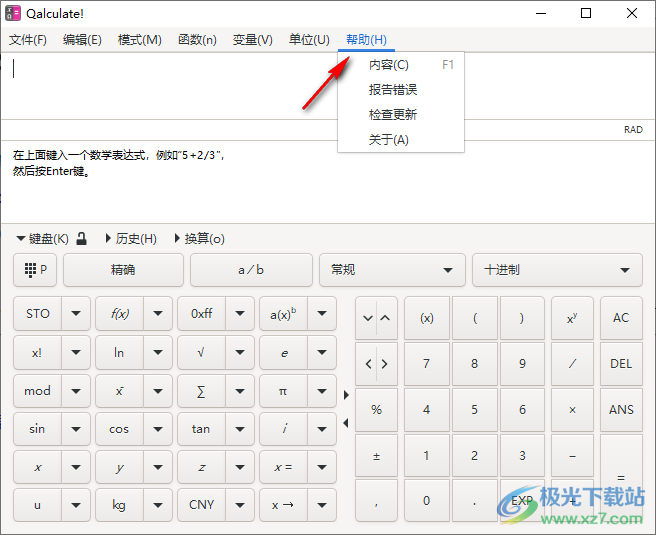Click the subtraction minus key
The width and height of the screenshot is (656, 535).
572,455
